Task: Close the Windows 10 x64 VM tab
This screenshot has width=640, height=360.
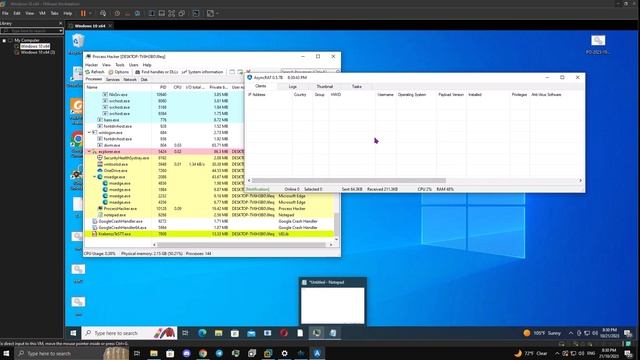Action: click(x=110, y=26)
